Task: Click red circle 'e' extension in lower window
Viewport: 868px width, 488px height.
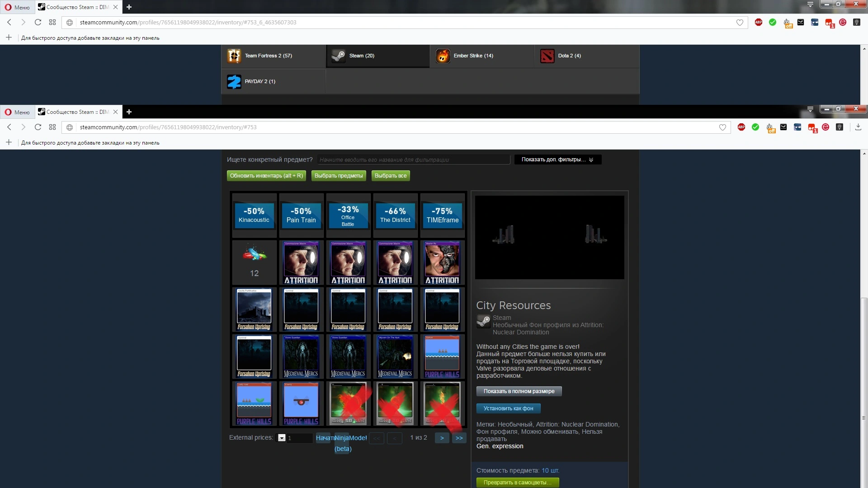Action: 826,127
